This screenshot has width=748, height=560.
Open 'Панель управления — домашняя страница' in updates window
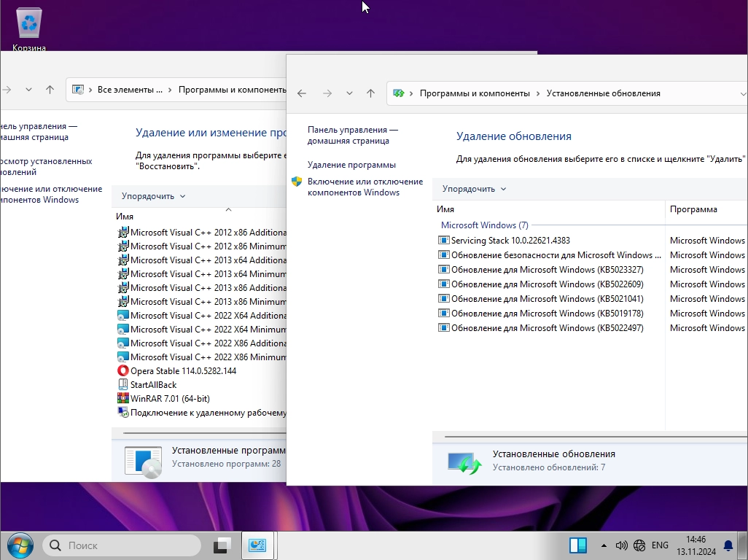tap(353, 135)
